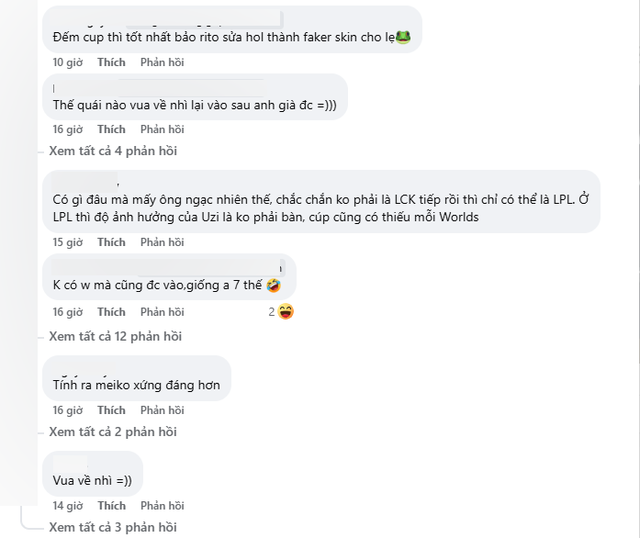Like the "Tính ra meiko" comment

[111, 410]
